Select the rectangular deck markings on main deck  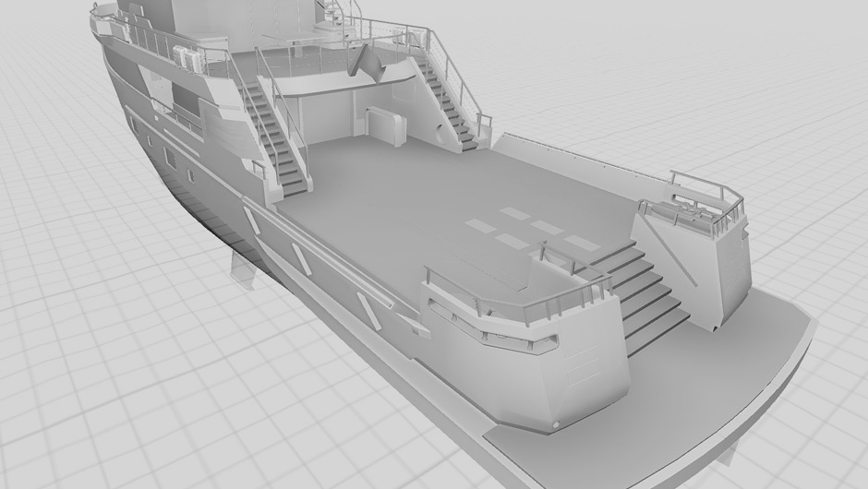[532, 230]
